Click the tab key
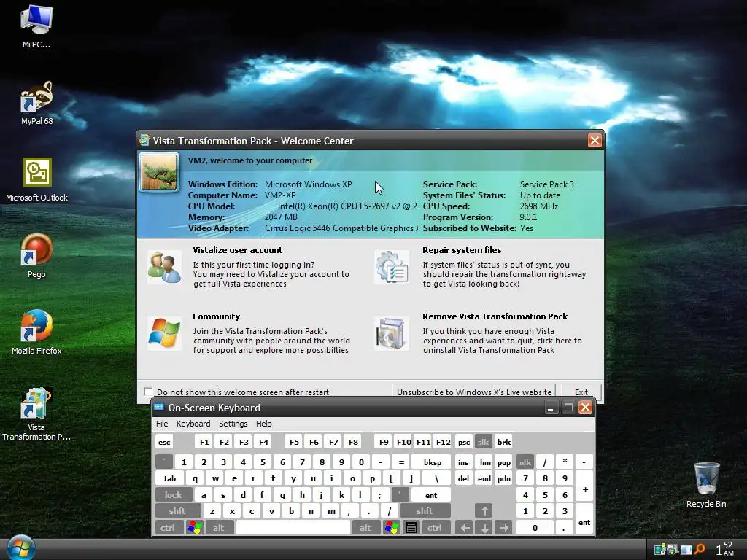The image size is (747, 560). pyautogui.click(x=170, y=478)
